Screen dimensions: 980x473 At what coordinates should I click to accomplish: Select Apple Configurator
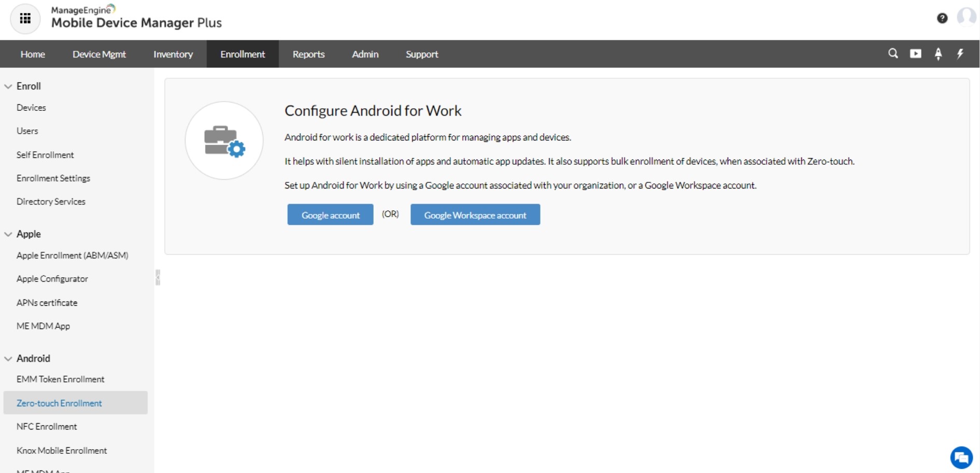point(52,279)
